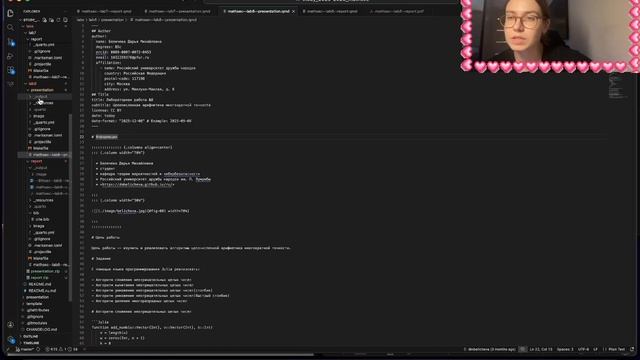640x360 pixels.
Task: Click LF end-of-line in status bar
Action: 595,349
